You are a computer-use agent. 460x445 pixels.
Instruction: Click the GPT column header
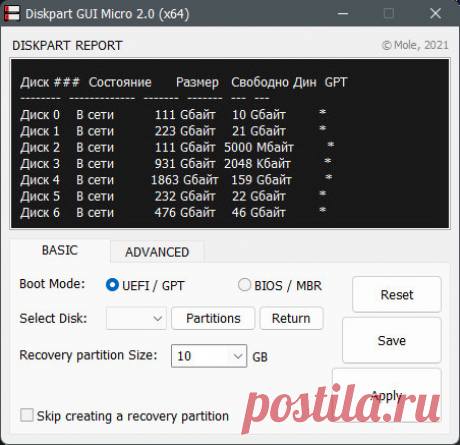click(x=336, y=82)
